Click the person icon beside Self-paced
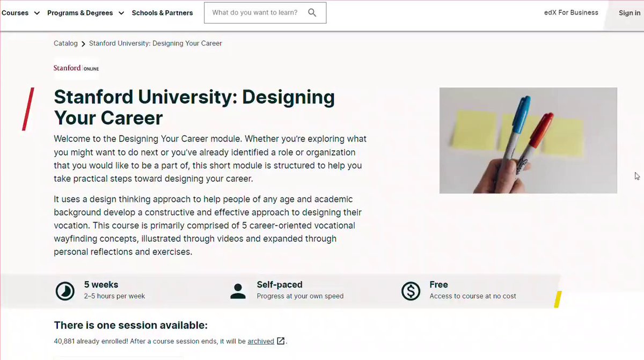This screenshot has height=360, width=644. 238,291
